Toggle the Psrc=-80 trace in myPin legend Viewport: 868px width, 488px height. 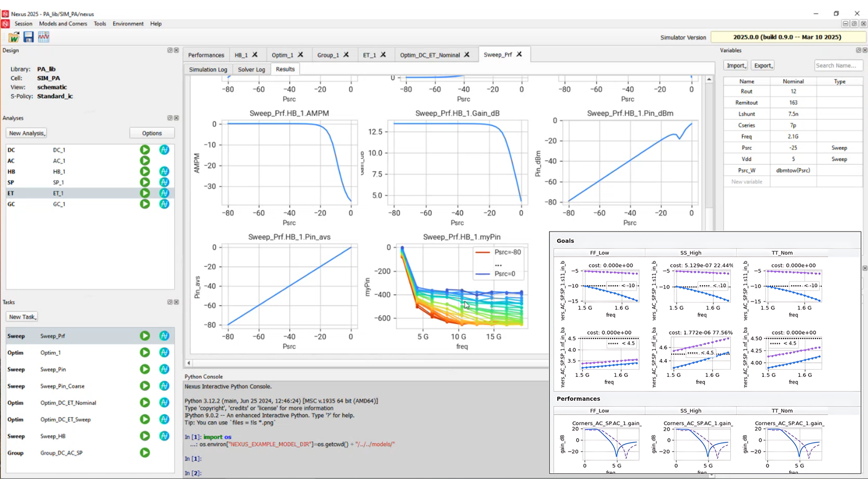(x=507, y=252)
